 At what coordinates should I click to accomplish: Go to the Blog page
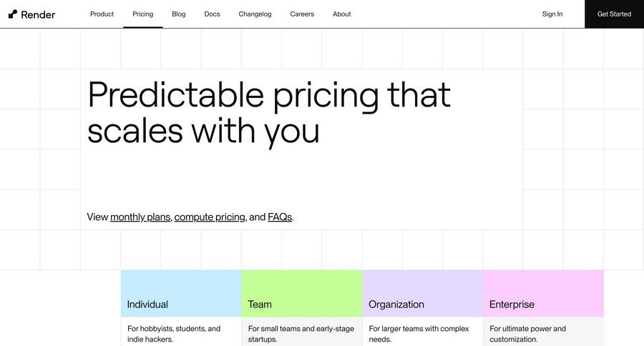coord(179,14)
